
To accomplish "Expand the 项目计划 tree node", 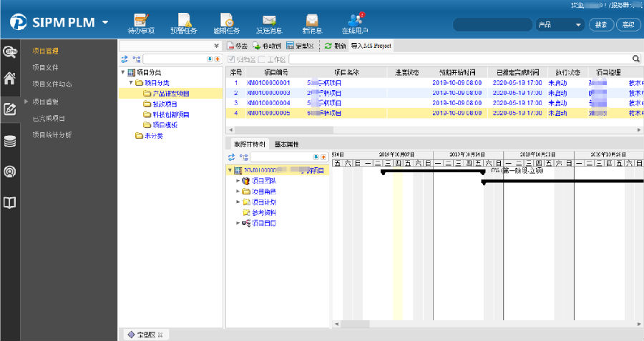I will pyautogui.click(x=238, y=202).
